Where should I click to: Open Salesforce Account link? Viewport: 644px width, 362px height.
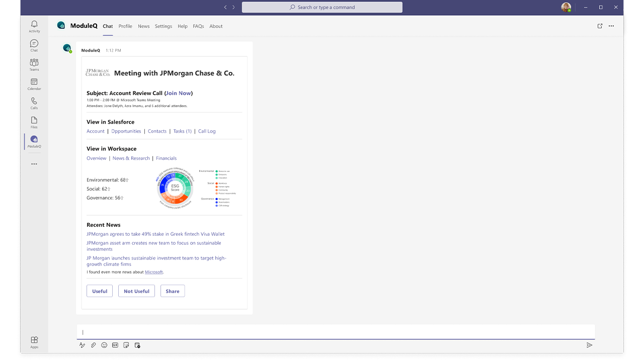point(96,131)
